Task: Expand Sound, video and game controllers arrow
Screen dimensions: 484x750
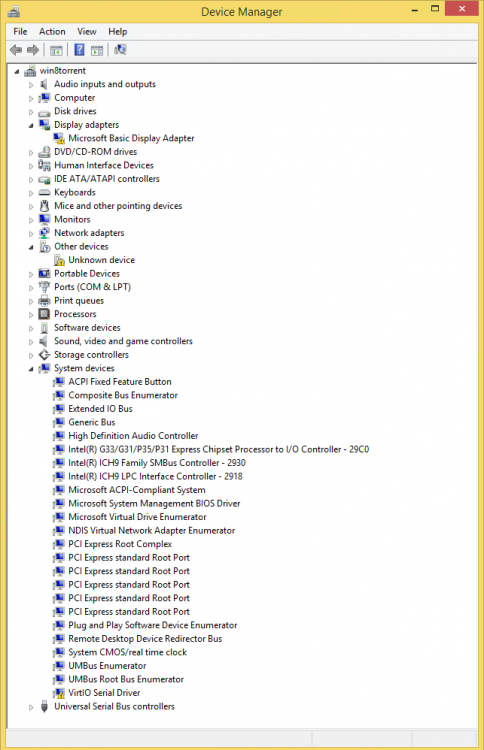Action: 31,342
